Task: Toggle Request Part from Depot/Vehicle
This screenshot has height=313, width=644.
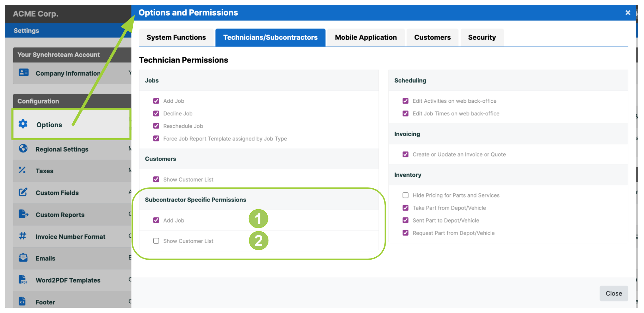Action: coord(405,233)
